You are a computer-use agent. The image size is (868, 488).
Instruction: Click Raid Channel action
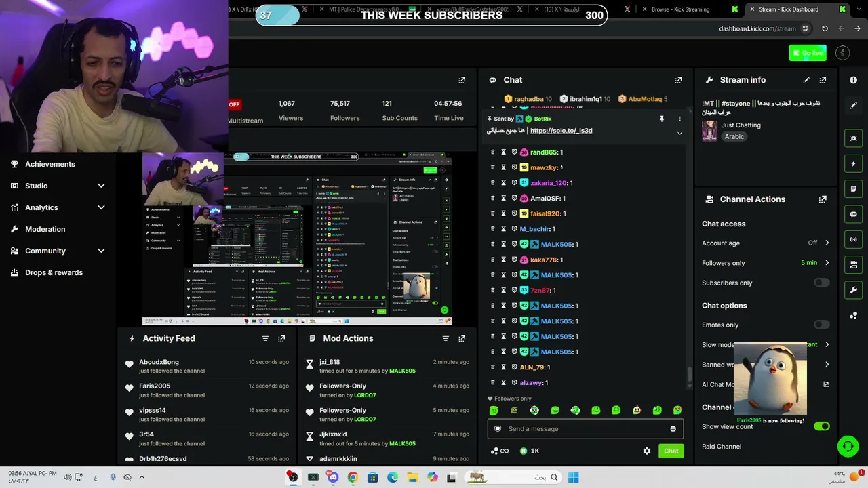coord(722,447)
